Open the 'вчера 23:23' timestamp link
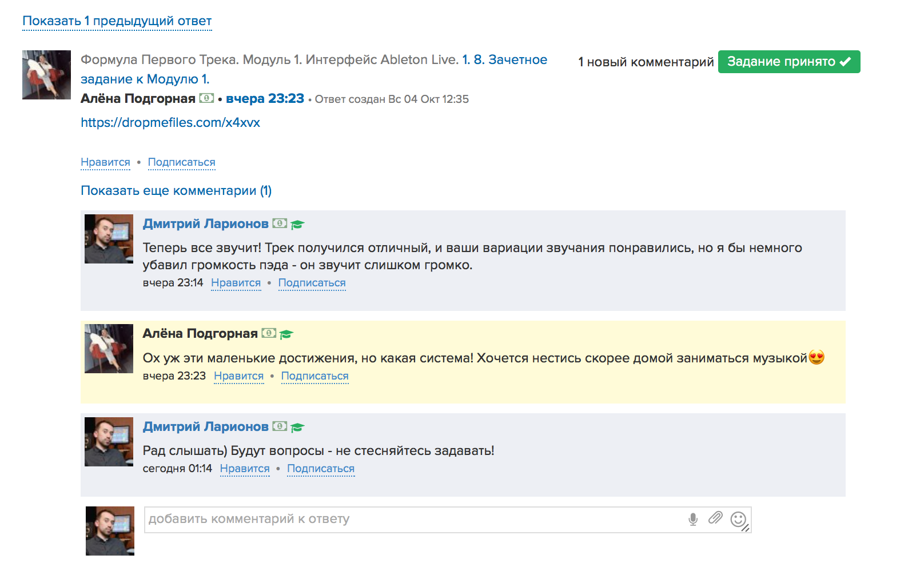 [x=265, y=99]
